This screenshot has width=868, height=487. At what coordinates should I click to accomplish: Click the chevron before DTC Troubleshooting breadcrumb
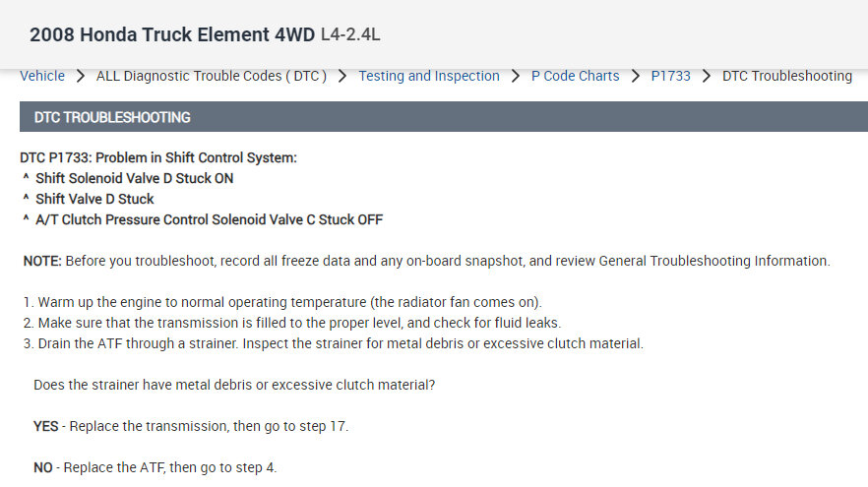coord(706,76)
